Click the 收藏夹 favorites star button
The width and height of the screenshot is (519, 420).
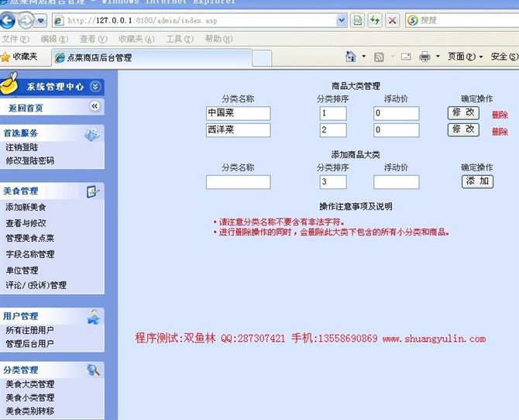coord(19,57)
